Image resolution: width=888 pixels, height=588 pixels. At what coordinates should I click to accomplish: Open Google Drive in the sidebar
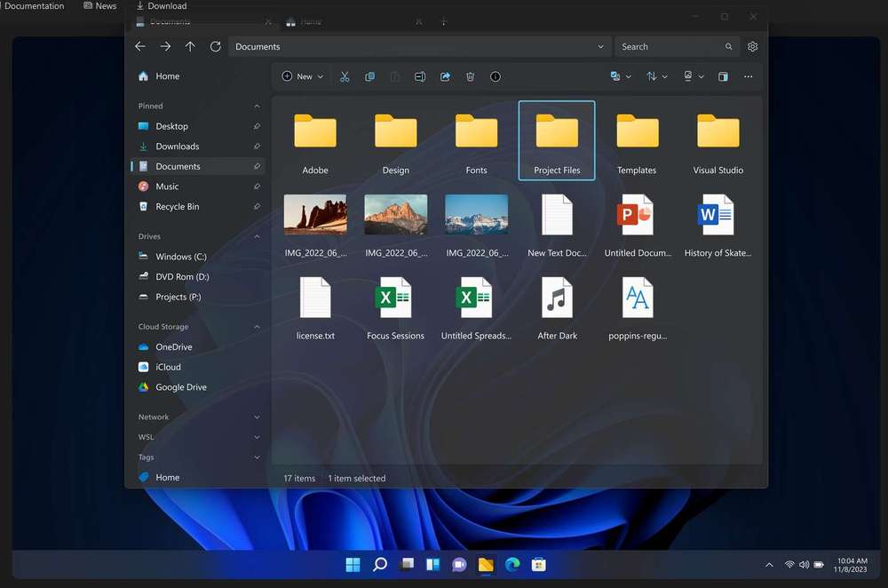198,387
